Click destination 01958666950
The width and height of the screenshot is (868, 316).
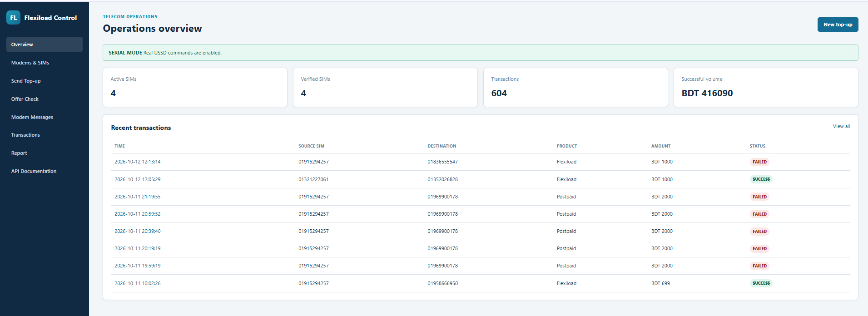[x=442, y=283]
